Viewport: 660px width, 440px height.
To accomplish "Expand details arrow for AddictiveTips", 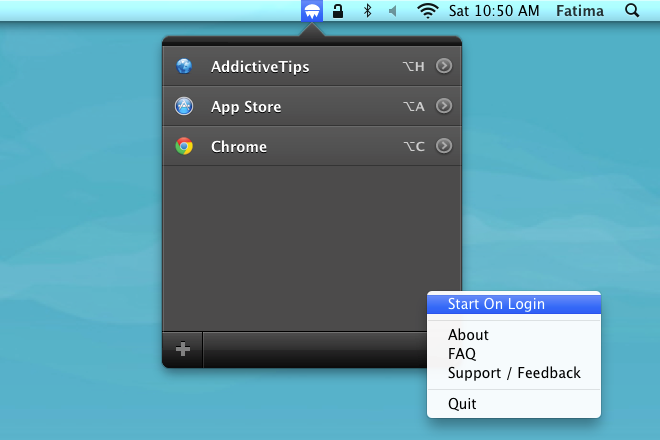I will (x=444, y=66).
